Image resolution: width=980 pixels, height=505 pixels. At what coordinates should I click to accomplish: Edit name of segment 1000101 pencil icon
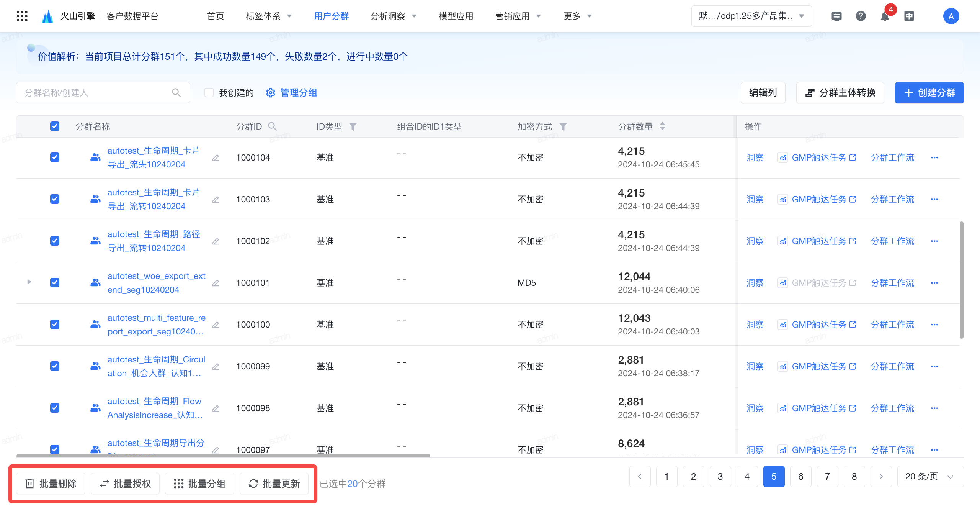pos(216,283)
